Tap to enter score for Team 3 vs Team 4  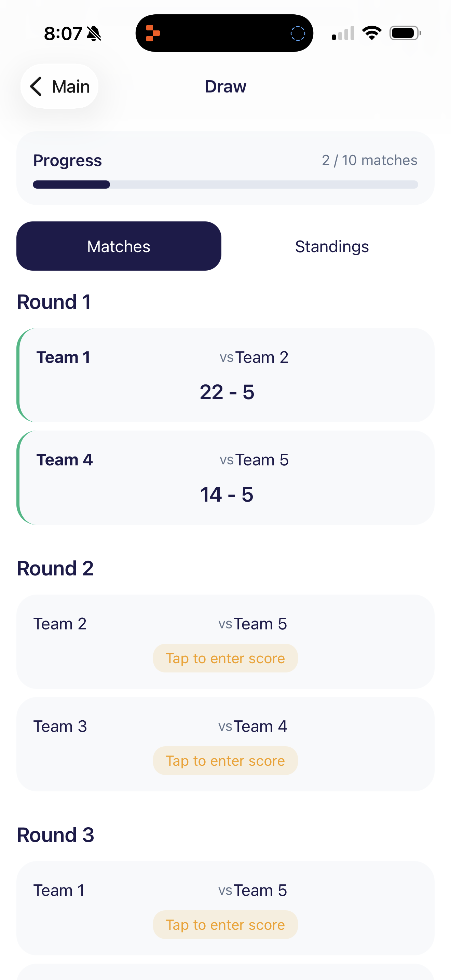click(x=225, y=761)
